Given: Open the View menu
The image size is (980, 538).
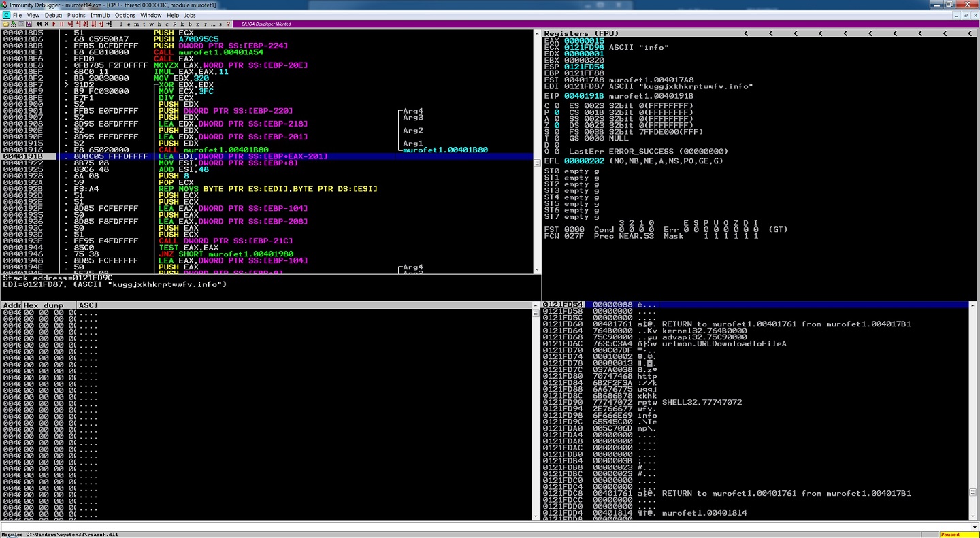Looking at the screenshot, I should 33,15.
